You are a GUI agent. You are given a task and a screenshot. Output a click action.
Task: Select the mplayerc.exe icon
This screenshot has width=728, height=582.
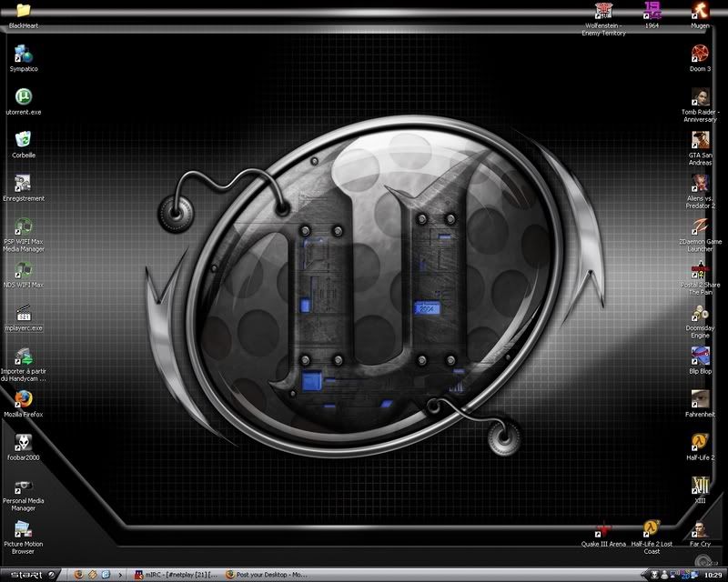click(x=24, y=318)
